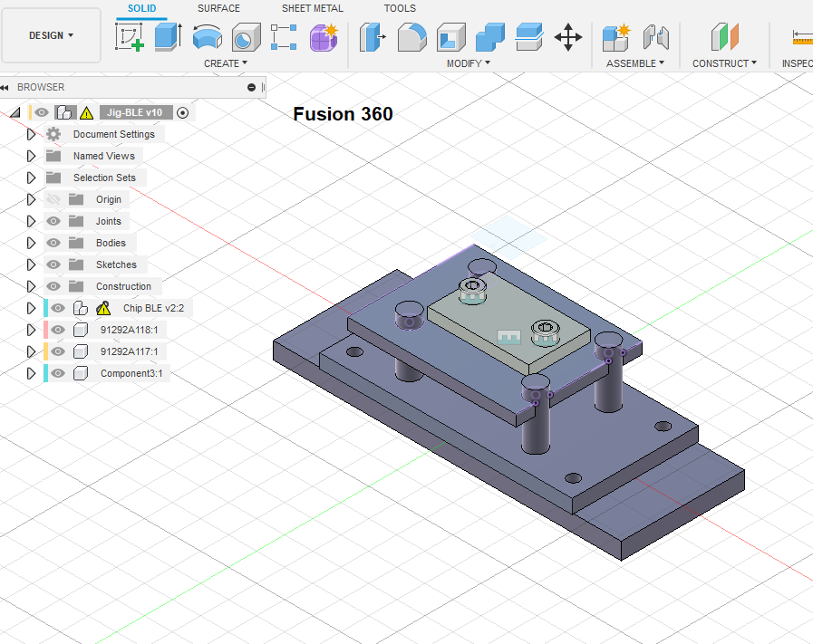The width and height of the screenshot is (813, 644).
Task: Select the Press Pull tool
Action: coord(373,37)
